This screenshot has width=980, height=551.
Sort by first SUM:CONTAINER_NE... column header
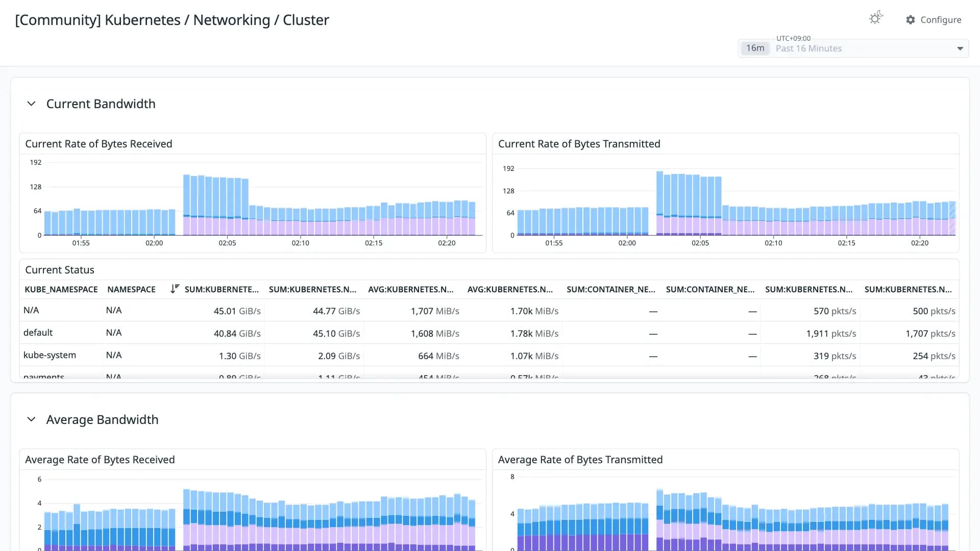pyautogui.click(x=610, y=289)
